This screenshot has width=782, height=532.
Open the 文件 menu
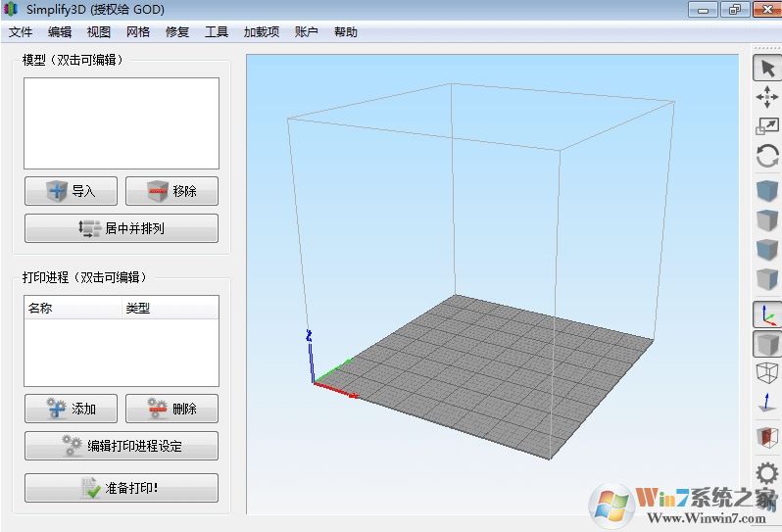click(x=21, y=32)
